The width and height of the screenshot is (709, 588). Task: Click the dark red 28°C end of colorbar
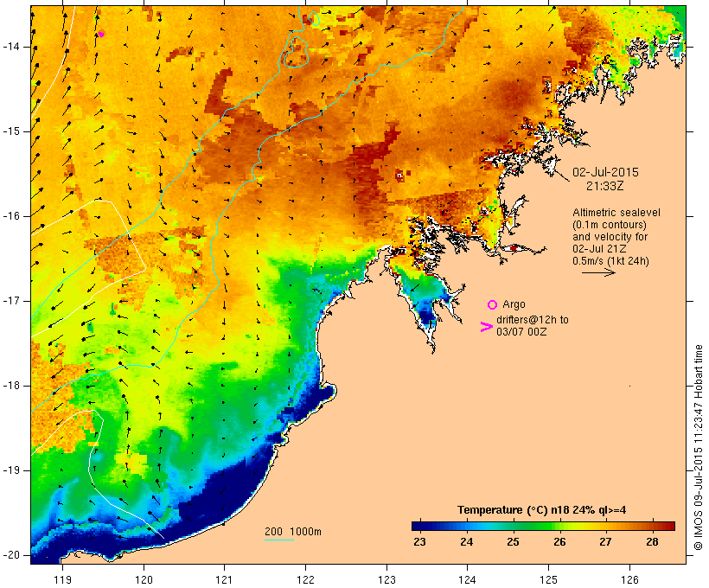coord(670,526)
